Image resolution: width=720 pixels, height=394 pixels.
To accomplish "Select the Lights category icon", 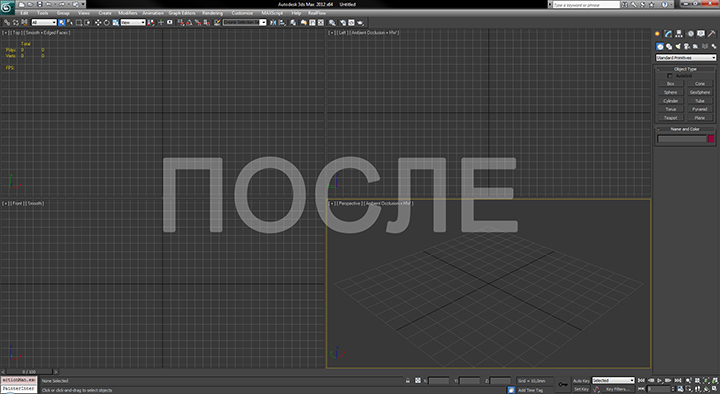I will click(x=678, y=46).
